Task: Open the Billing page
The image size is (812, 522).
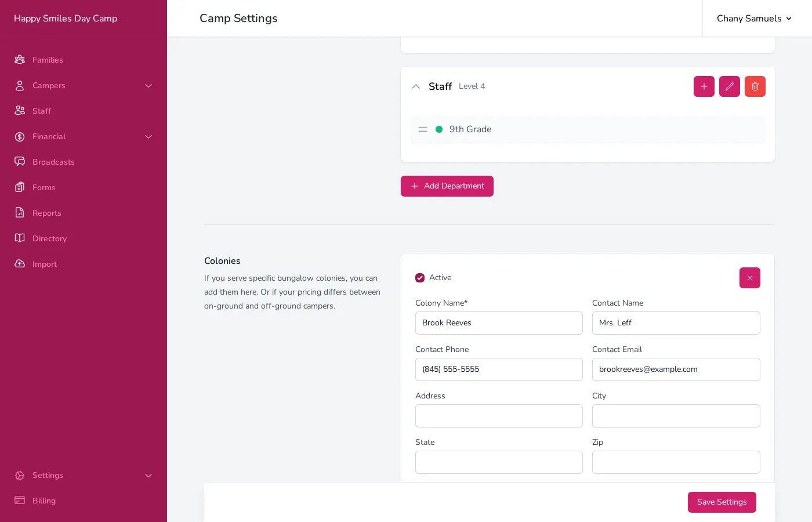Action: [44, 501]
